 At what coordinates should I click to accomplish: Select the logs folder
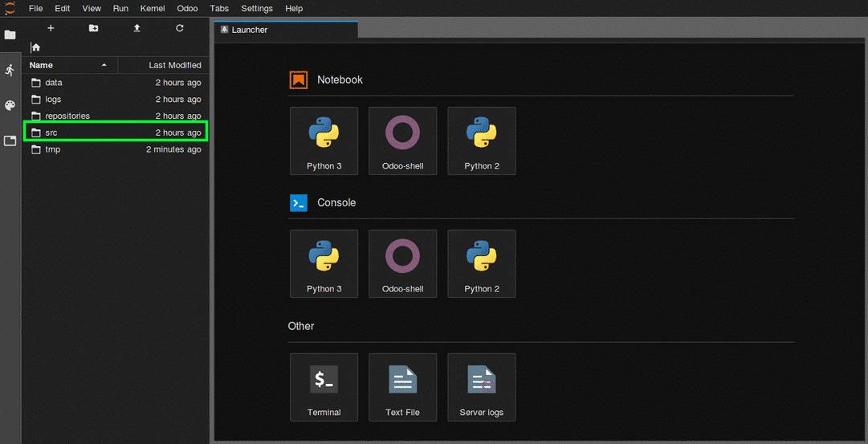(x=116, y=100)
